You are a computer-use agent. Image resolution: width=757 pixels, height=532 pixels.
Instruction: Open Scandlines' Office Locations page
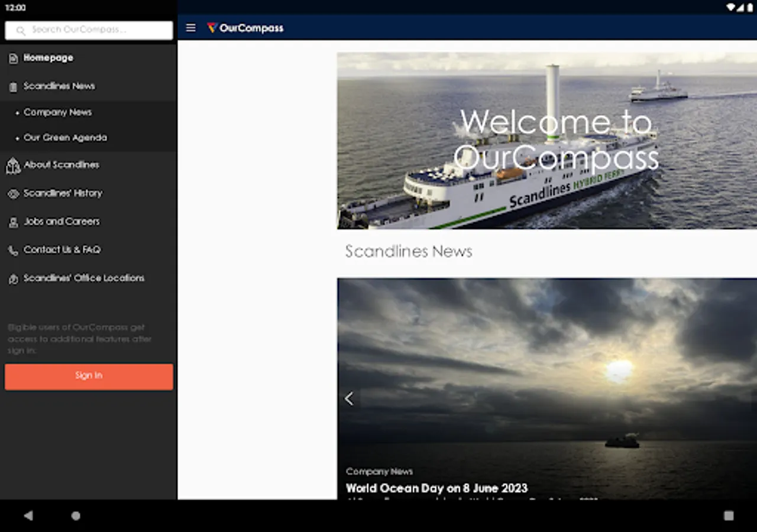tap(89, 278)
